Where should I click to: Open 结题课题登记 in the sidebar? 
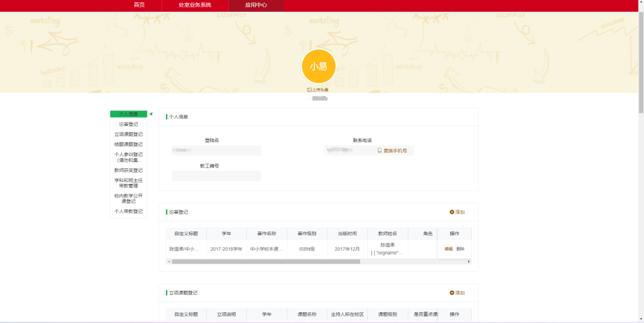click(x=128, y=144)
